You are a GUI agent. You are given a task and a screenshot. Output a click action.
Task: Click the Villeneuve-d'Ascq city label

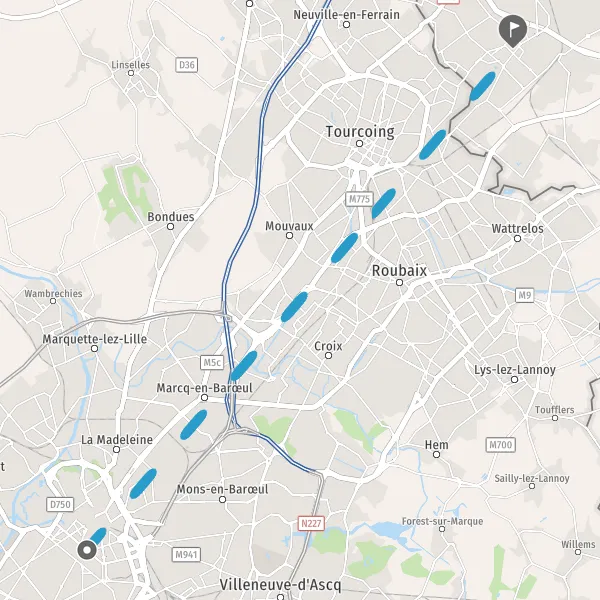tap(280, 585)
